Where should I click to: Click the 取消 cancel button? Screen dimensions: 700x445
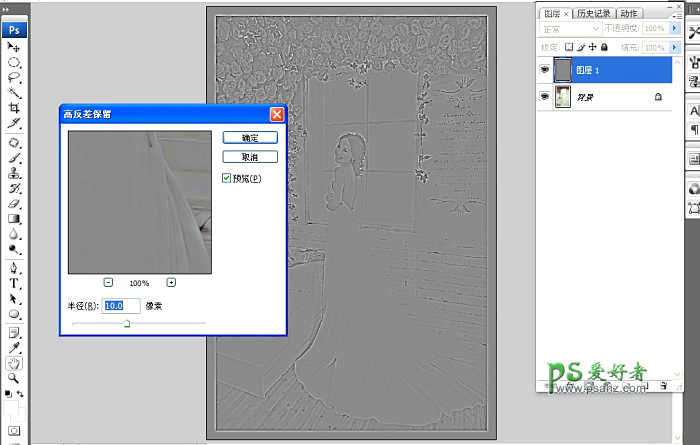242,157
